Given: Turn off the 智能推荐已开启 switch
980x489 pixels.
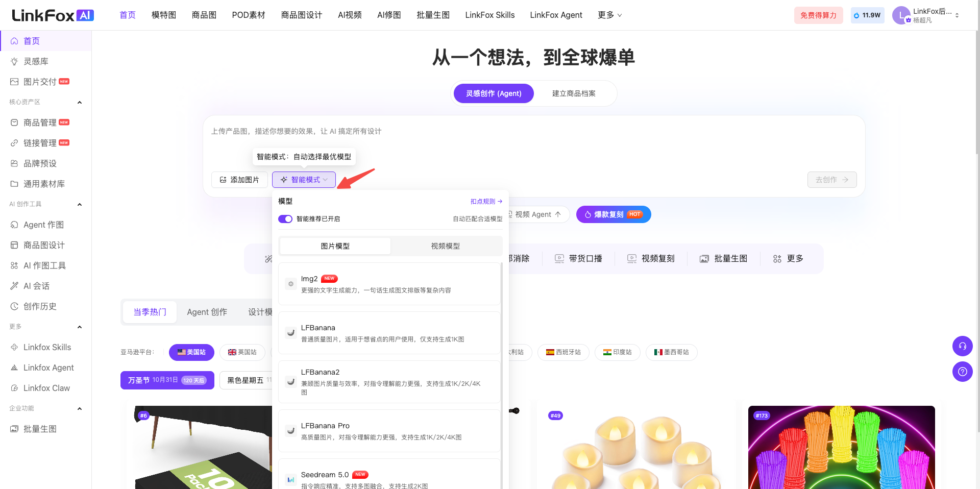Looking at the screenshot, I should (x=285, y=219).
